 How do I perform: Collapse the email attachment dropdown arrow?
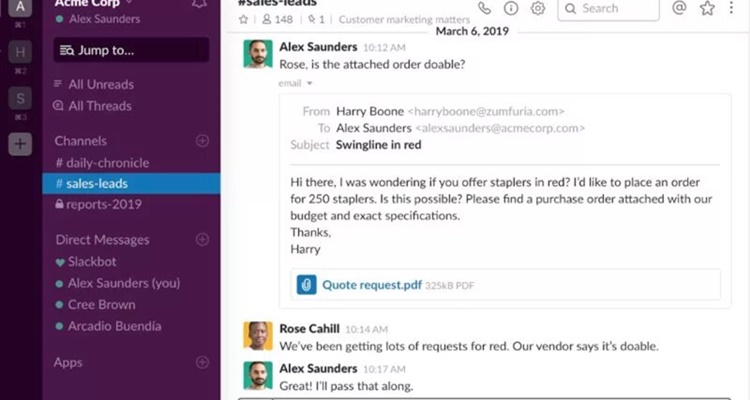(x=310, y=84)
